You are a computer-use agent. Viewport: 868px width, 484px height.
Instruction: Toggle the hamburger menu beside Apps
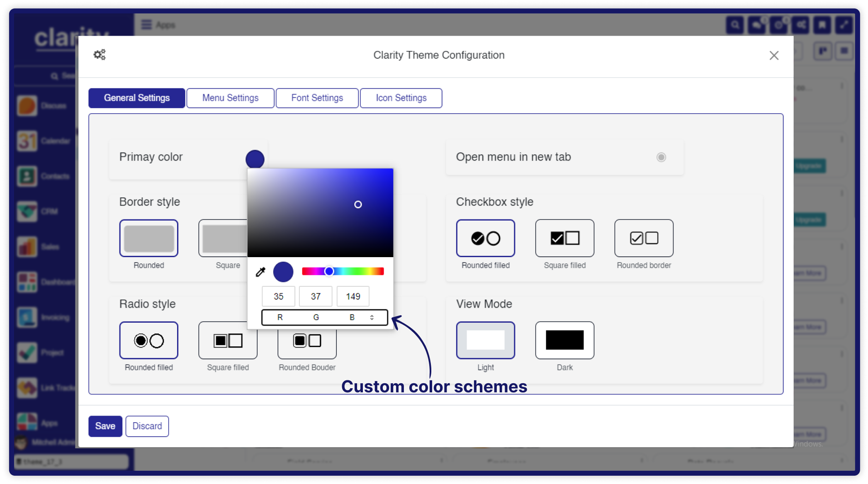146,24
